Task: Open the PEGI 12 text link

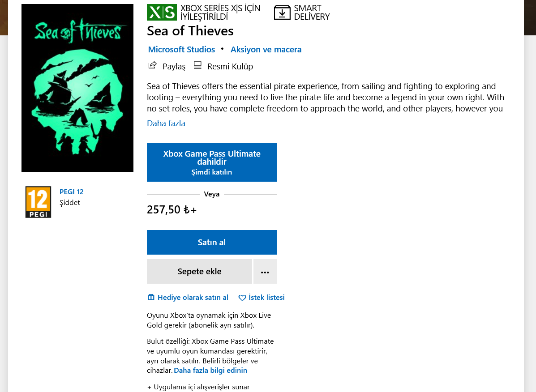Action: coord(72,192)
